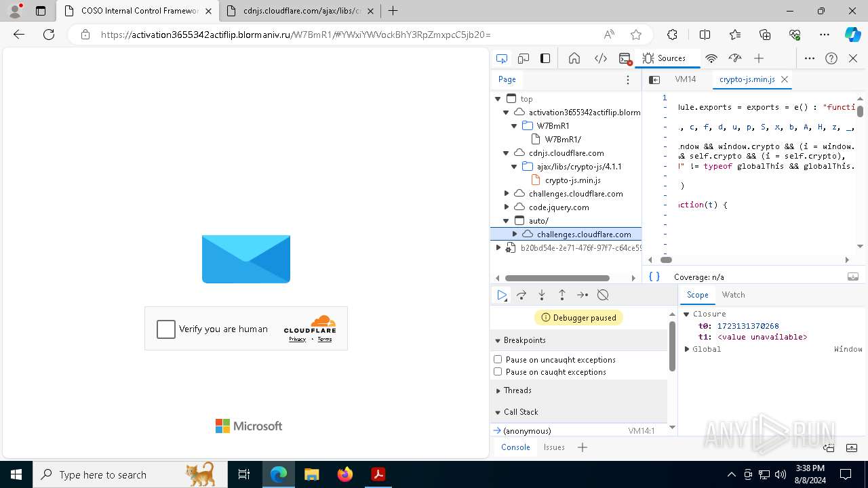Open the Performance tool
This screenshot has height=488, width=868.
pos(735,58)
